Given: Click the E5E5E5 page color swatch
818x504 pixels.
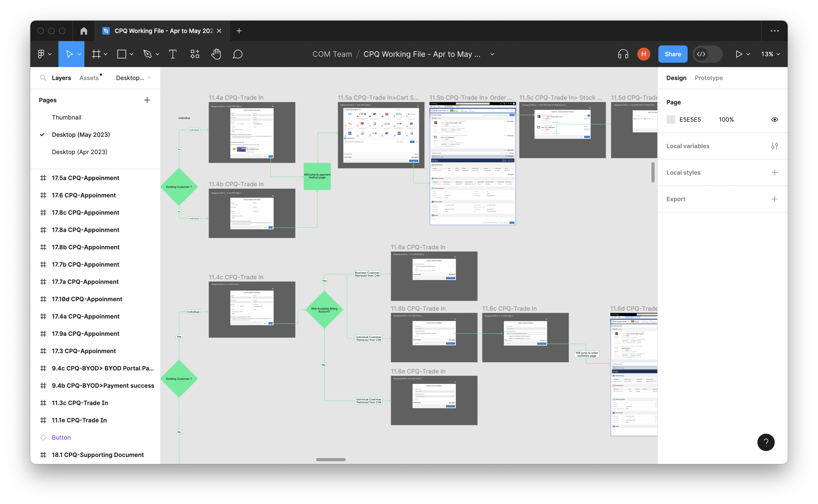Looking at the screenshot, I should (670, 119).
